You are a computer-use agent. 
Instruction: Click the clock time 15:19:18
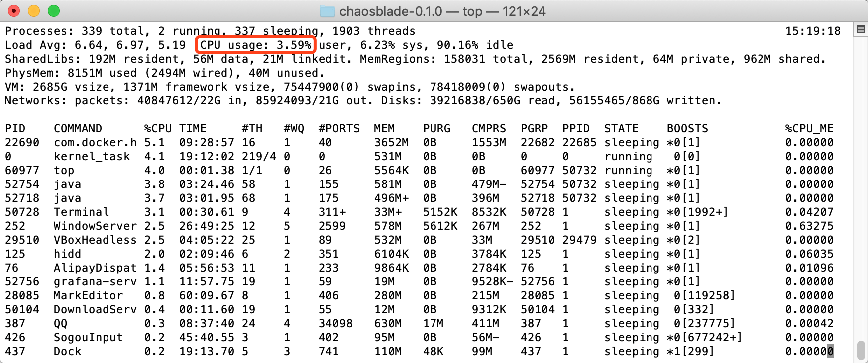(x=813, y=31)
